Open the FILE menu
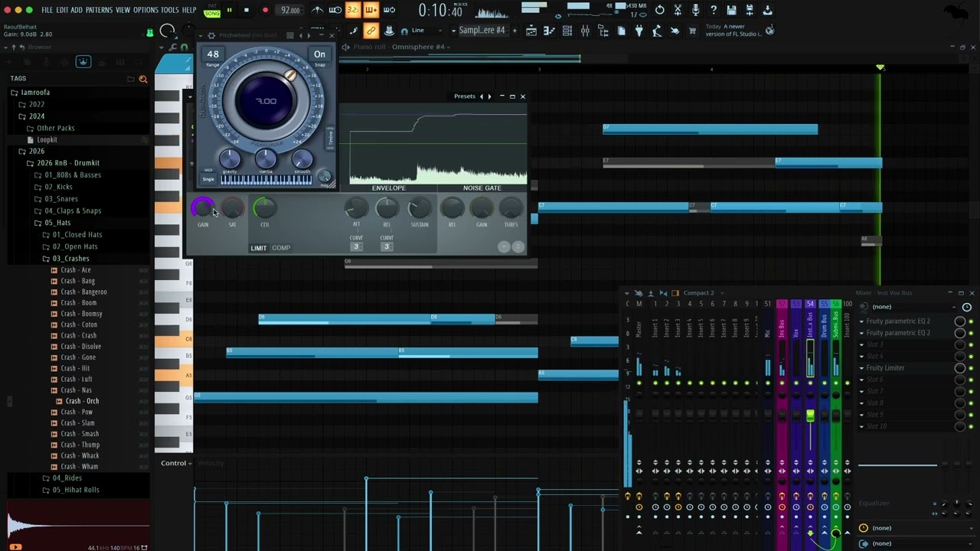Image resolution: width=980 pixels, height=551 pixels. [47, 10]
